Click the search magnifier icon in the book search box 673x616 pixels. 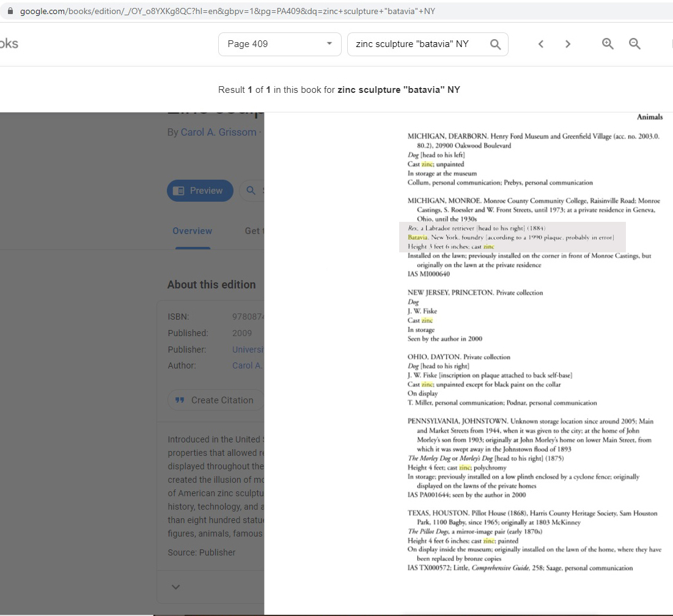[495, 44]
